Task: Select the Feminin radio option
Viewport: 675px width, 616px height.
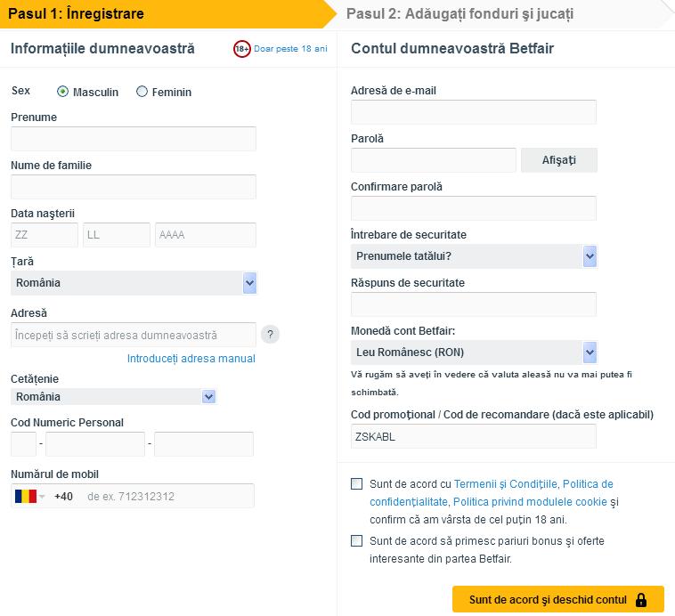Action: pyautogui.click(x=142, y=92)
